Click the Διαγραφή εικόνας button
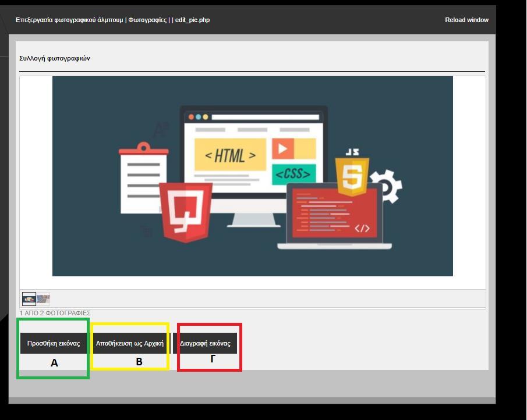Viewport: 527px width, 420px height. pyautogui.click(x=205, y=343)
